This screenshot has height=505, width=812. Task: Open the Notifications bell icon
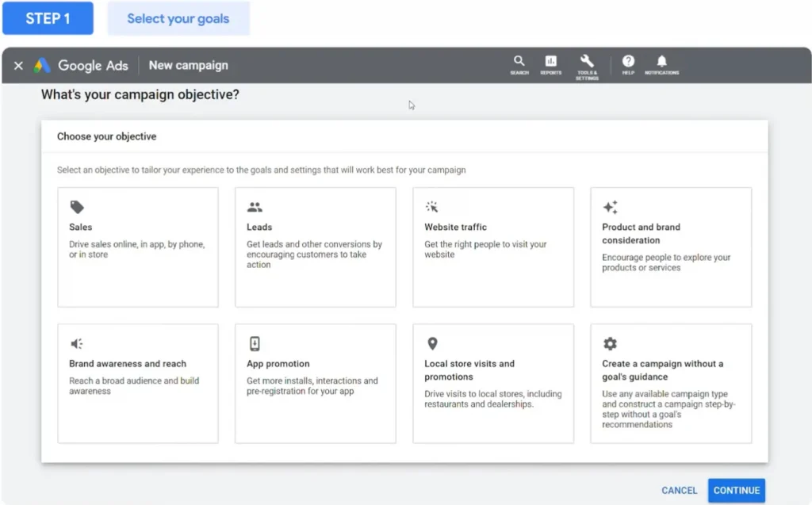tap(661, 63)
